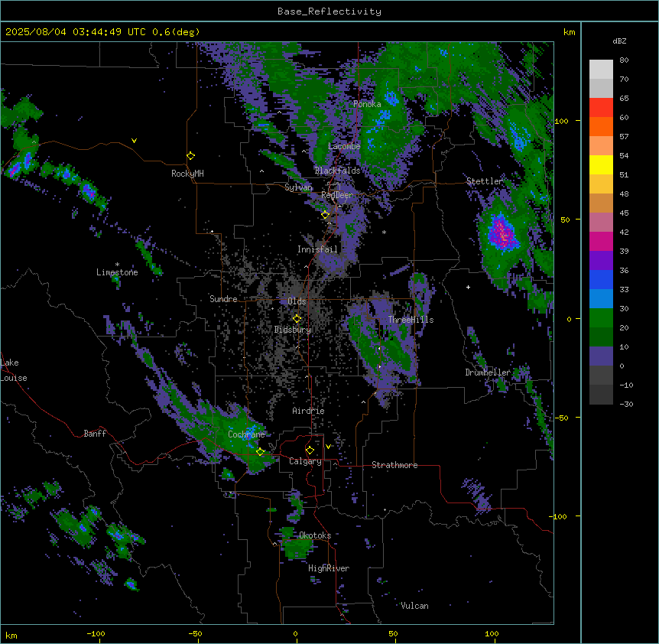
Task: Click the km unit label at top right
Action: point(570,32)
